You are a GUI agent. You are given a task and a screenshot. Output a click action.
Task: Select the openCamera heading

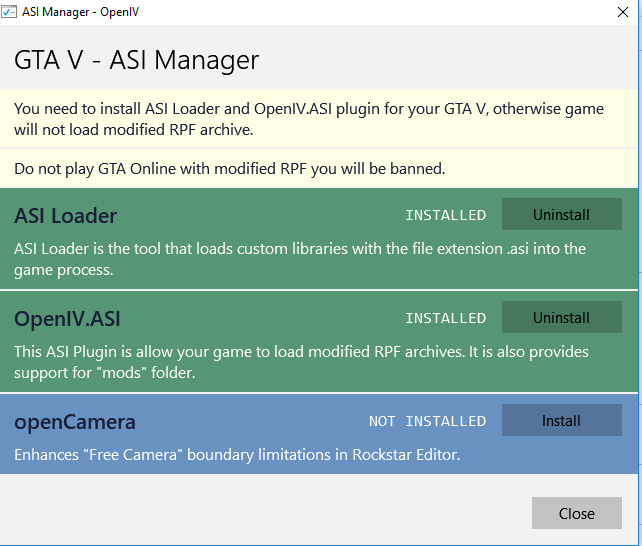point(75,422)
